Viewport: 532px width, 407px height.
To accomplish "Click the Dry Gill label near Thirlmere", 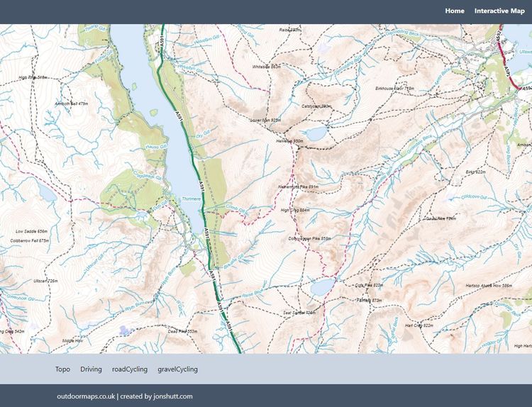I will point(204,133).
